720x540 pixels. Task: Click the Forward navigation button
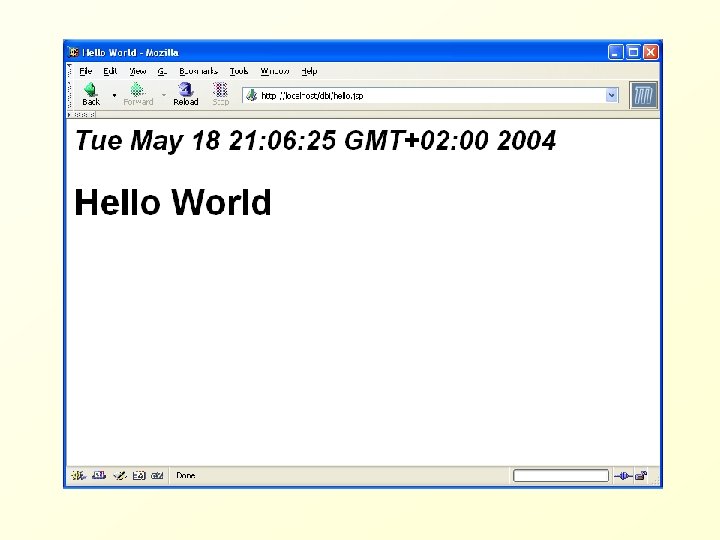[x=138, y=94]
